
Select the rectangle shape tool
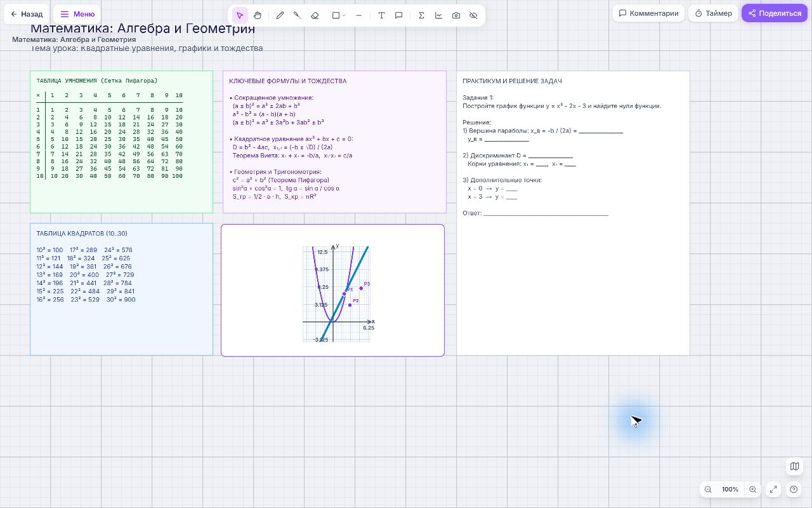click(x=336, y=15)
